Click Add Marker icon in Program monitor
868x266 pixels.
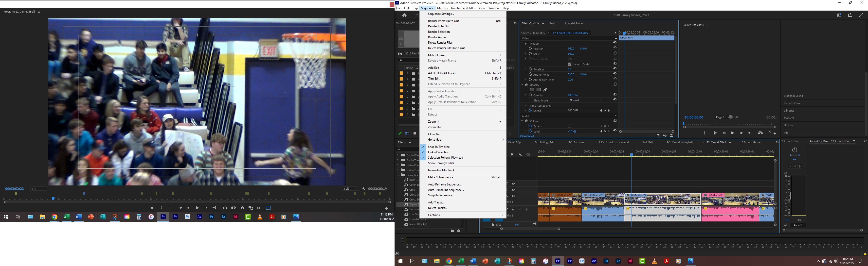pos(152,208)
